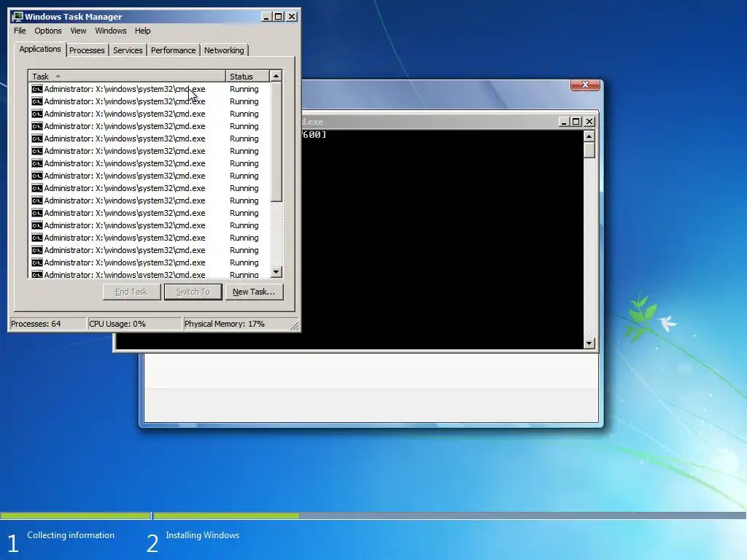Viewport: 747px width, 560px height.
Task: Open the File menu in Task Manager
Action: click(x=20, y=31)
